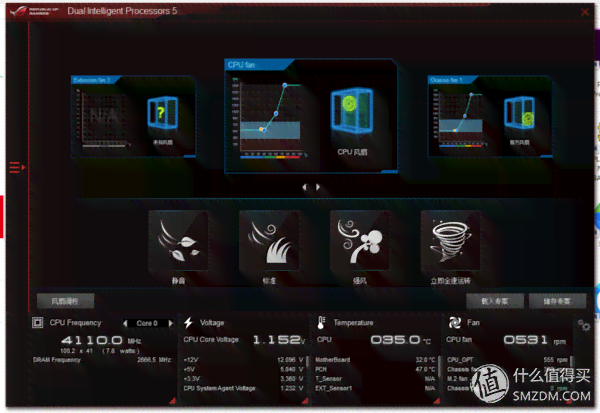Screen dimensions: 600x413
Task: Click the 'CPU 风扇' label under case icon
Action: pos(352,152)
